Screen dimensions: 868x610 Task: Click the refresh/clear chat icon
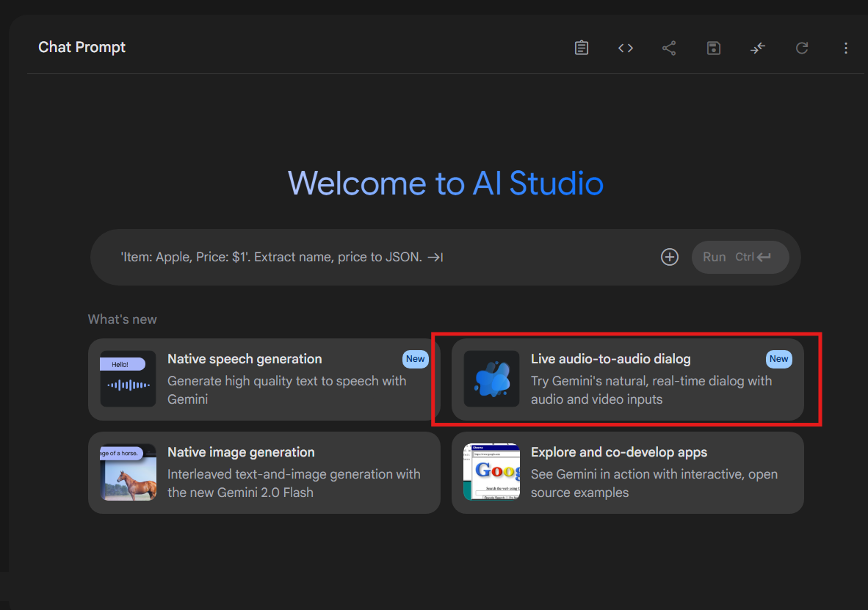(x=802, y=48)
